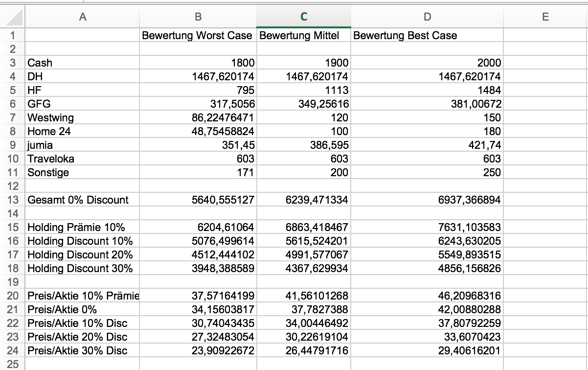This screenshot has height=370, width=588.
Task: Click 'Preis/Aktie 30% Disc' cell
Action: 82,350
